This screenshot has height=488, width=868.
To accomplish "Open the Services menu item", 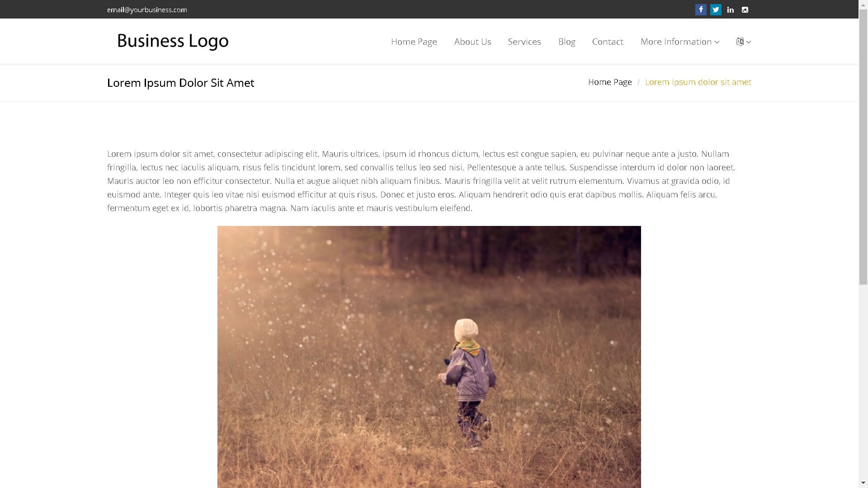I will point(524,42).
